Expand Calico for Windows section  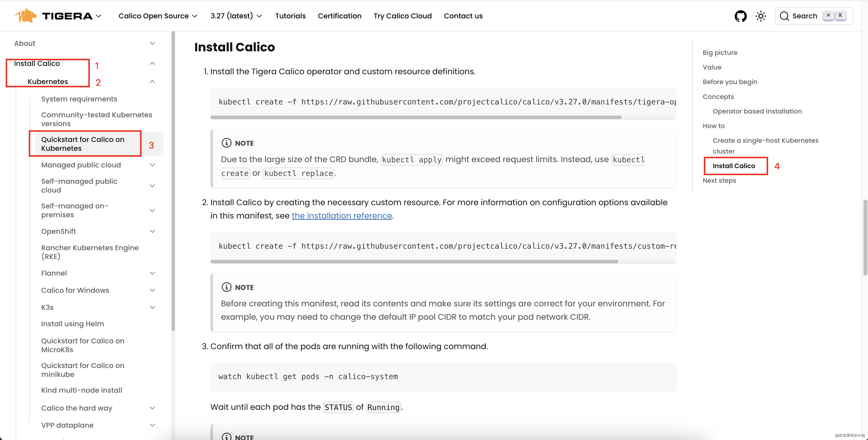[x=152, y=290]
